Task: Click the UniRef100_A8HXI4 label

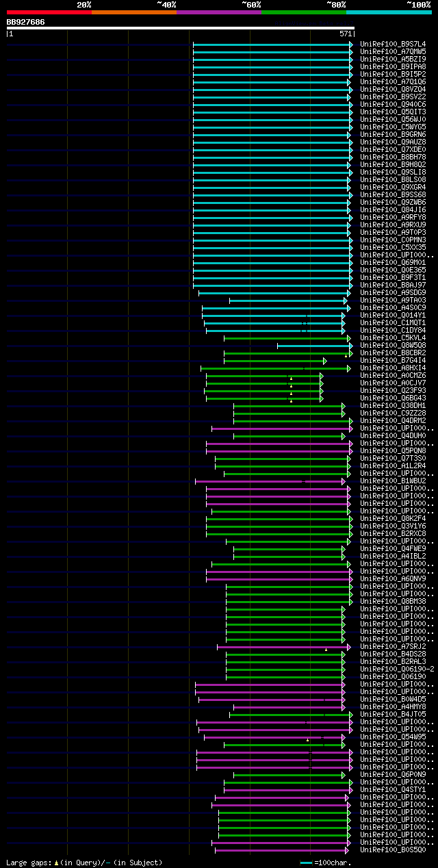Action: pos(393,368)
